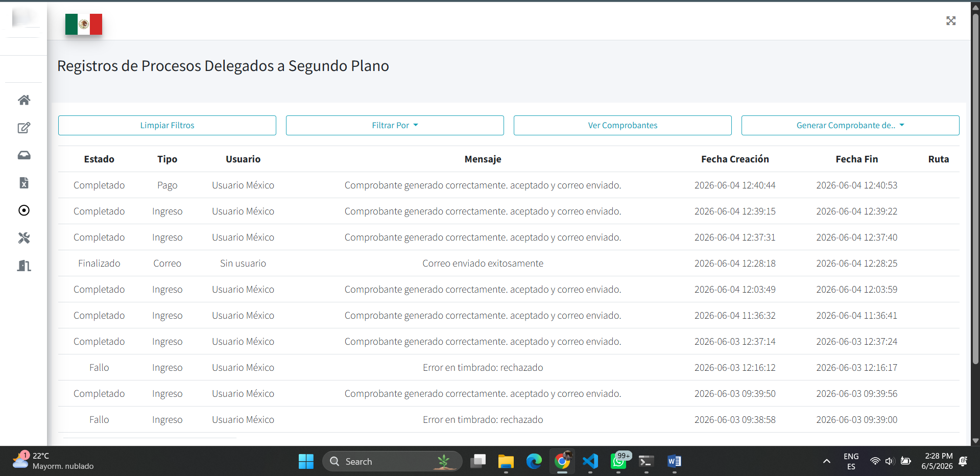Image resolution: width=980 pixels, height=476 pixels.
Task: Click the scrollbar down arrow
Action: pos(975,441)
